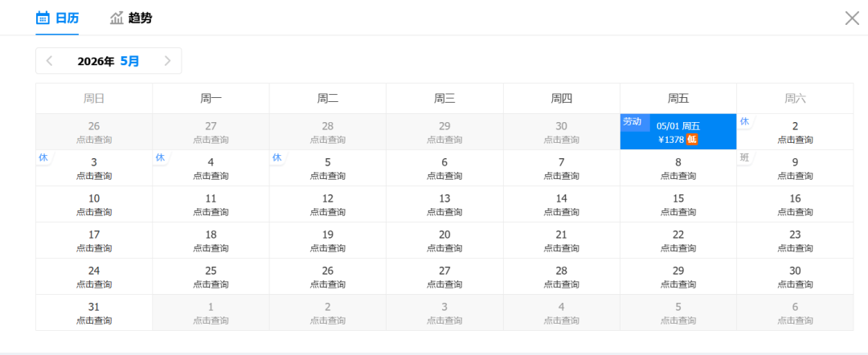The width and height of the screenshot is (868, 355).
Task: Click the orange 低 low-price badge
Action: point(692,140)
